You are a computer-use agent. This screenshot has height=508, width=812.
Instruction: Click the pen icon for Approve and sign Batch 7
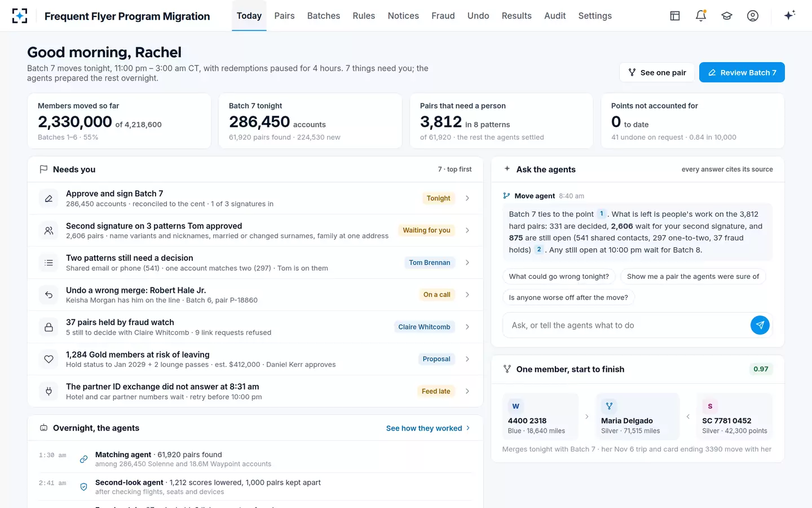pyautogui.click(x=49, y=199)
